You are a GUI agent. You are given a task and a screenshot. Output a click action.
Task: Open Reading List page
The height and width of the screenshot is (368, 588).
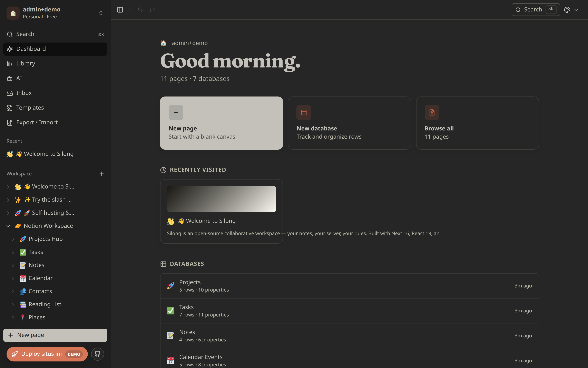point(45,304)
